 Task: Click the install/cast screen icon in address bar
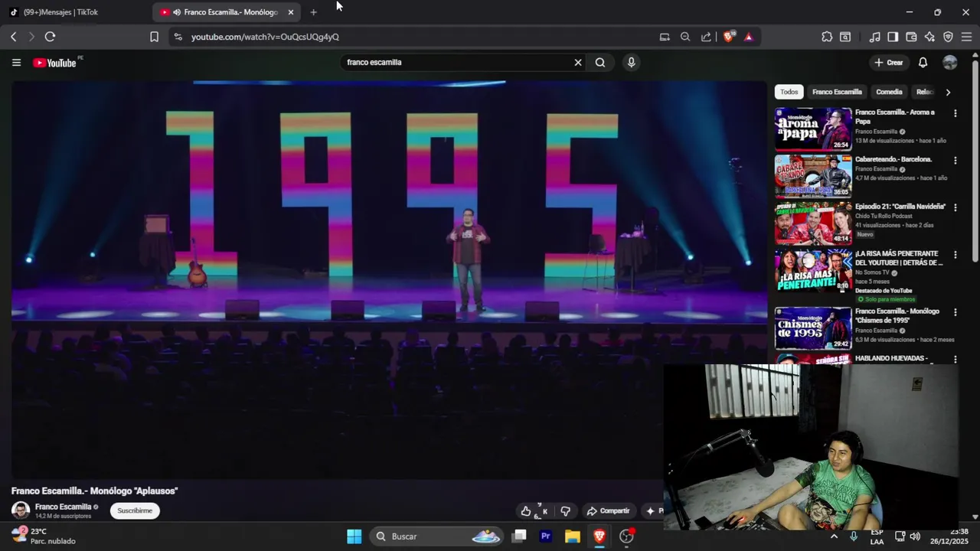[665, 37]
